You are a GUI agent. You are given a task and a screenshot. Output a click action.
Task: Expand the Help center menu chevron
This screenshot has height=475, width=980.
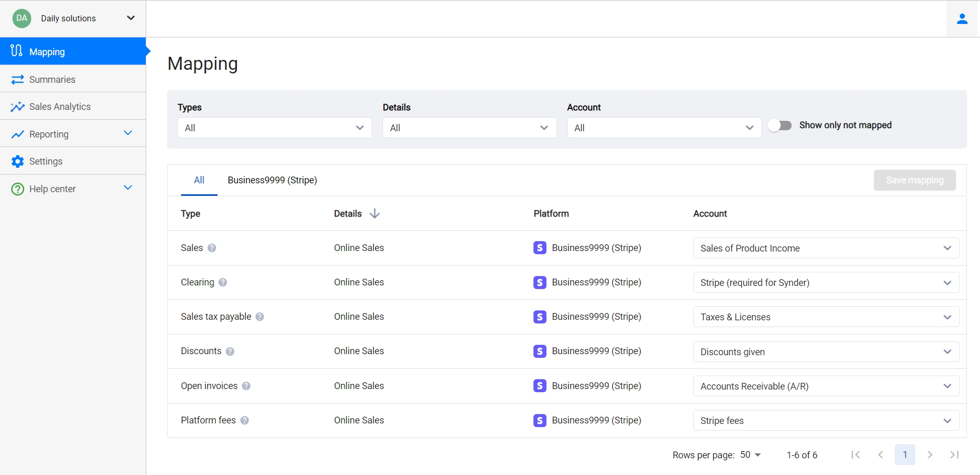click(128, 187)
